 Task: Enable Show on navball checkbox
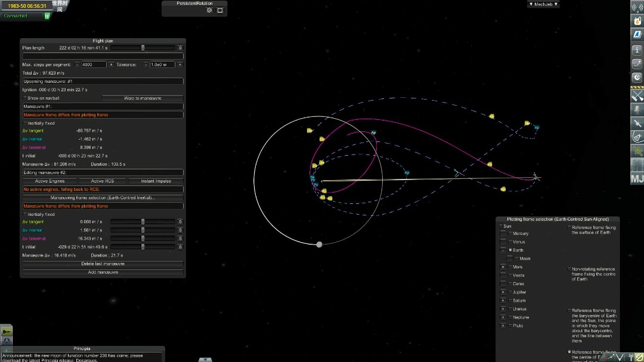click(x=24, y=98)
